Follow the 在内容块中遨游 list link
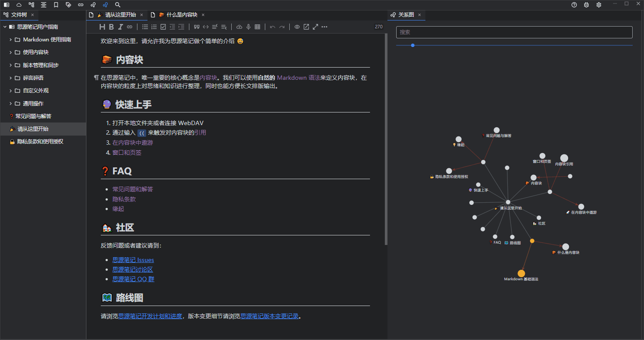Image resolution: width=644 pixels, height=340 pixels. coord(133,143)
